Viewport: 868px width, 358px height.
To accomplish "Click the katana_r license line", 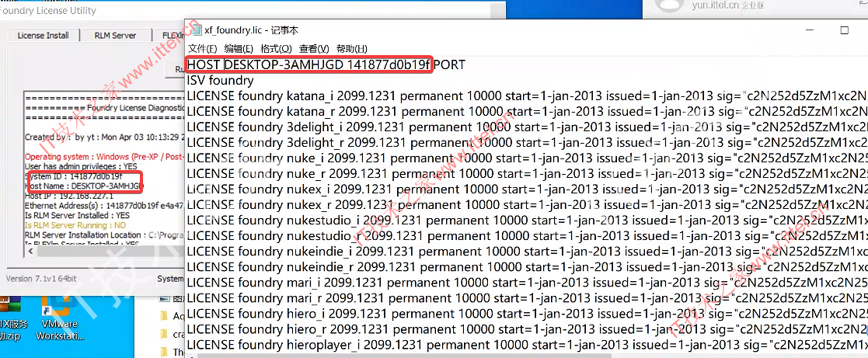I will (527, 112).
